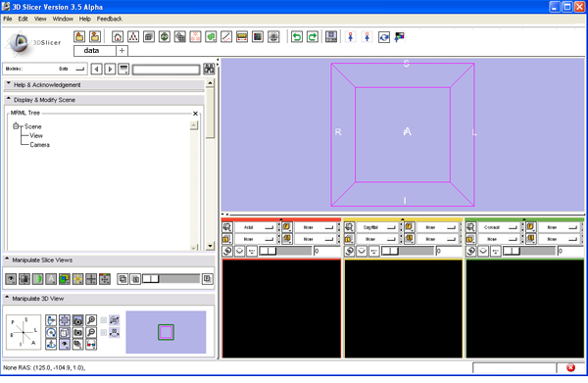Viewport: 588px width, 383px height.
Task: Click the second save scene folder icon
Action: pos(95,36)
